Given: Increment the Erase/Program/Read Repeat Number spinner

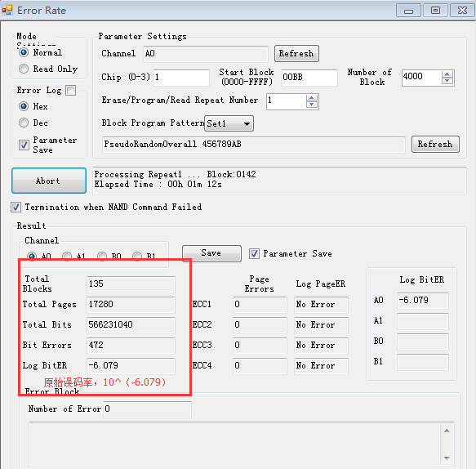Looking at the screenshot, I should [x=312, y=98].
